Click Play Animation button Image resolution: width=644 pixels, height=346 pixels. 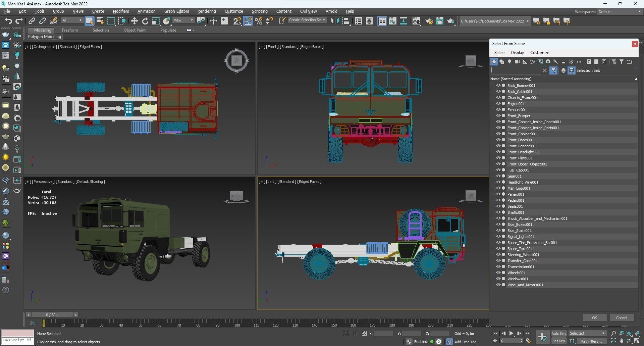point(511,333)
